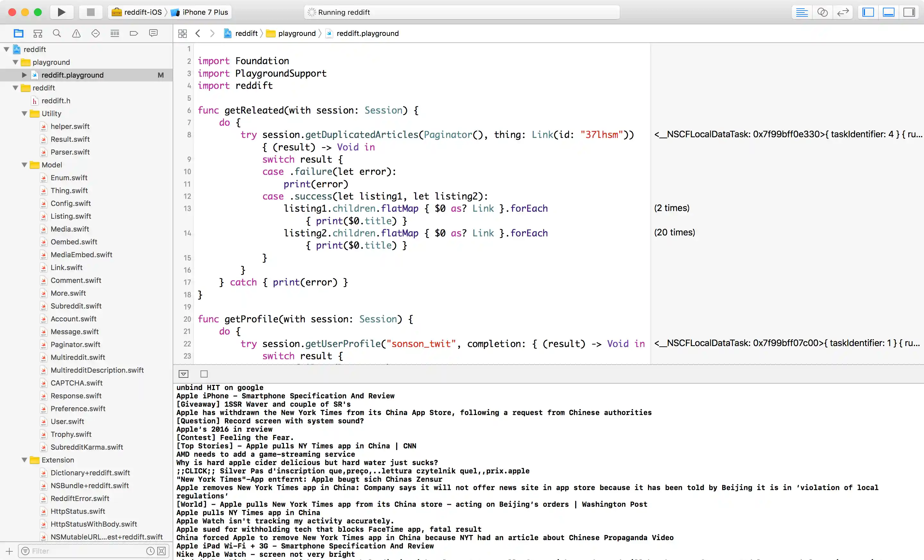
Task: Expand the reddift.playground item
Action: pyautogui.click(x=24, y=75)
